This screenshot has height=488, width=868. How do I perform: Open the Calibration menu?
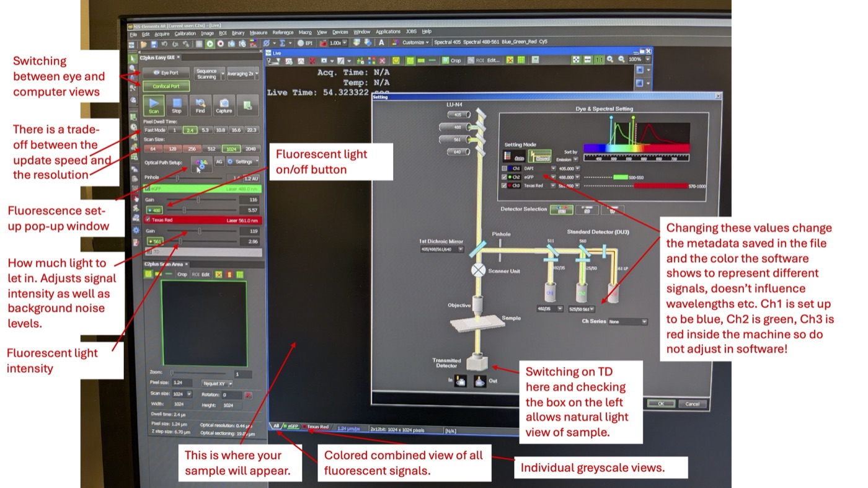pyautogui.click(x=185, y=33)
